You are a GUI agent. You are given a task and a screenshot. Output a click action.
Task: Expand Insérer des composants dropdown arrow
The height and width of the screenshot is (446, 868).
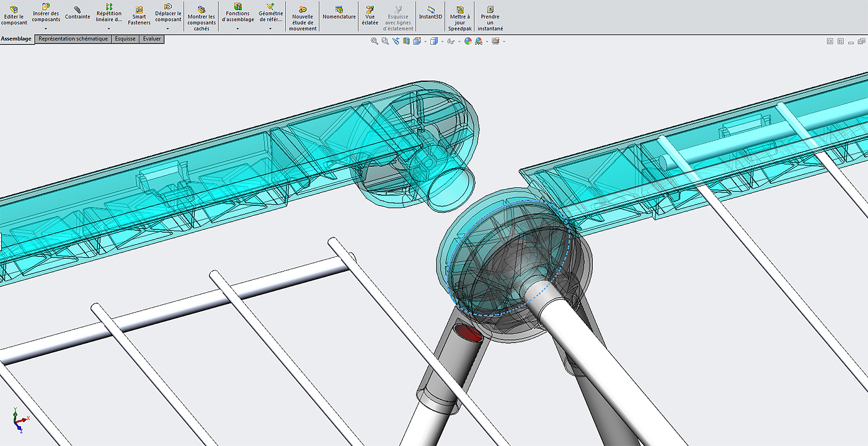click(46, 29)
